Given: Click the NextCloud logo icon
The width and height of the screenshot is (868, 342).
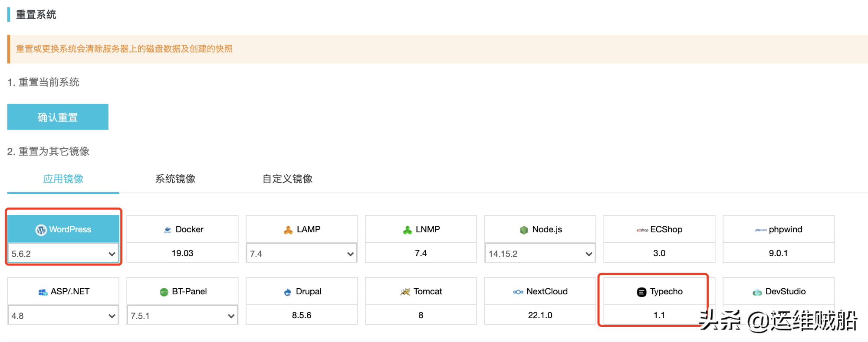Looking at the screenshot, I should (518, 292).
